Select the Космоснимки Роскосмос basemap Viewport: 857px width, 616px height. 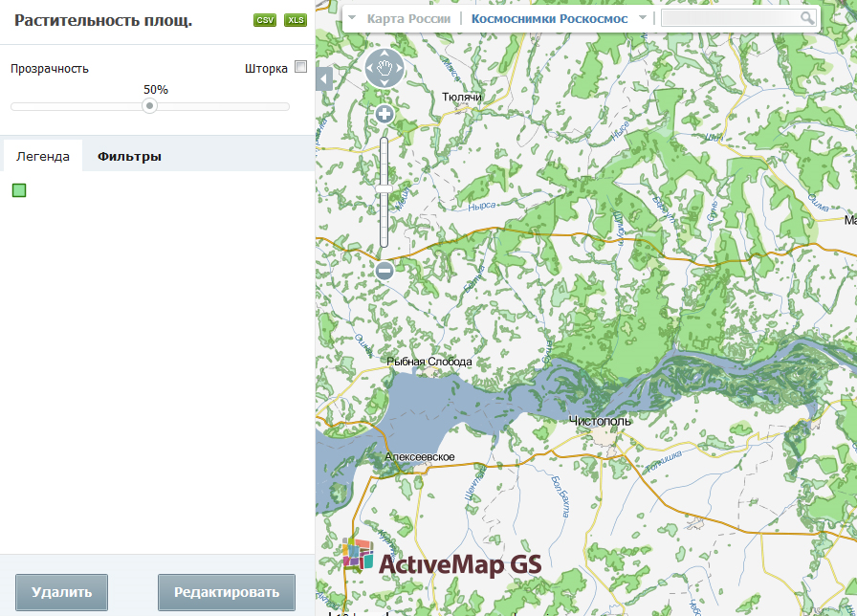pyautogui.click(x=549, y=18)
